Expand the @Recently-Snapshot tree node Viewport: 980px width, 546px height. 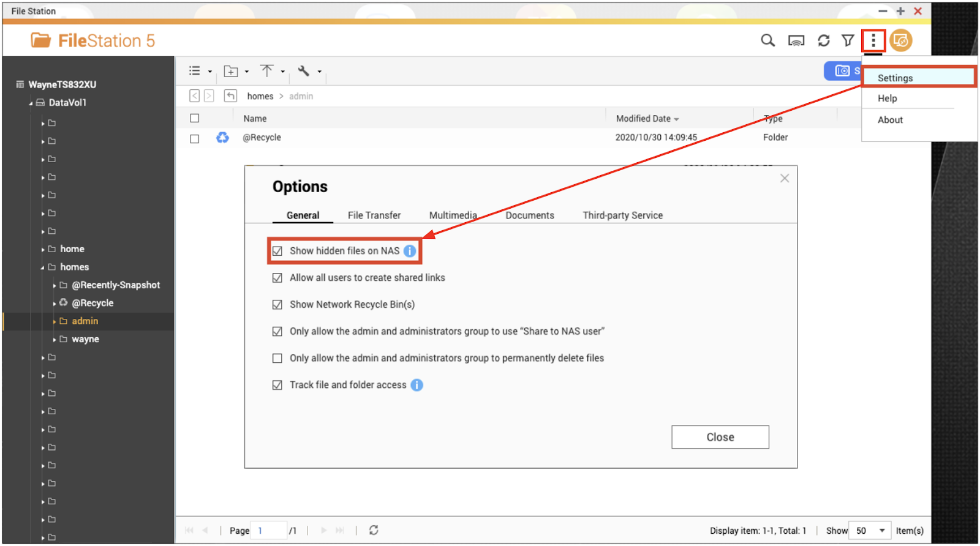click(x=55, y=286)
